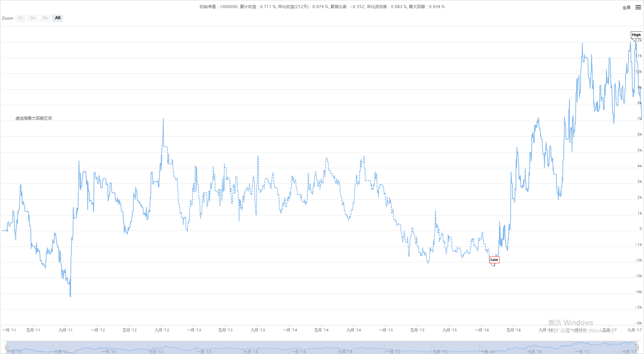This screenshot has height=354, width=644.
Task: Click the 最大回撤 : 0.934 % statistic
Action: (x=427, y=7)
